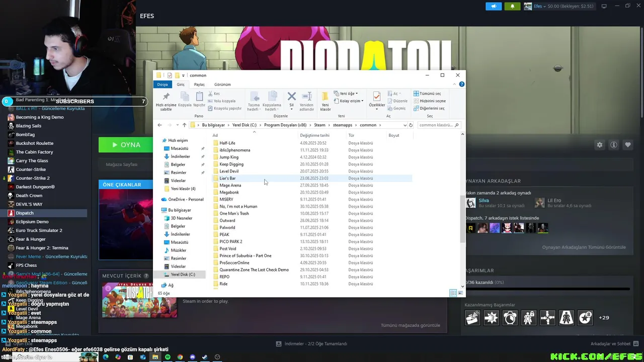Open Kopyalama hedefi dropdown
The height and width of the screenshot is (362, 644).
(x=272, y=101)
